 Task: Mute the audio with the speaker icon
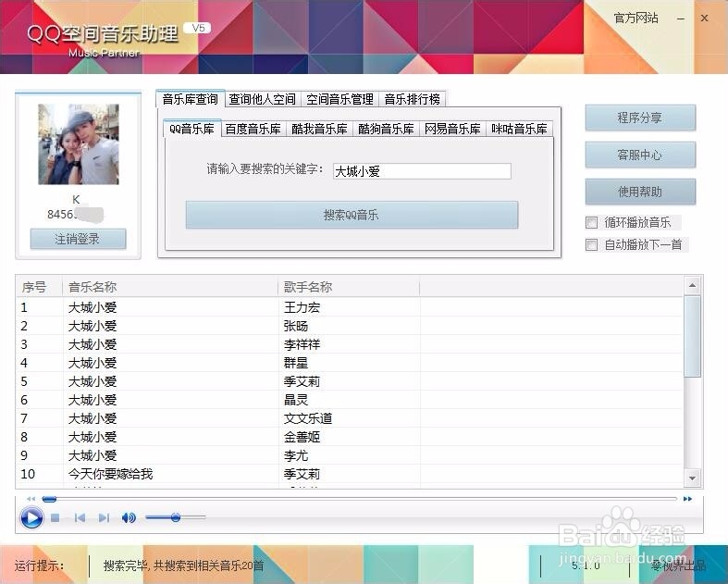[x=129, y=517]
